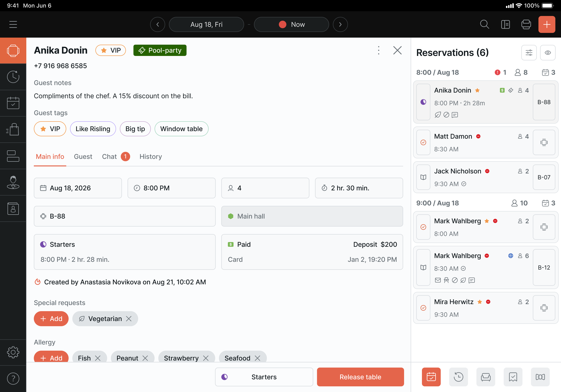Open the sofa lounge icon in bottom bar

(x=486, y=377)
